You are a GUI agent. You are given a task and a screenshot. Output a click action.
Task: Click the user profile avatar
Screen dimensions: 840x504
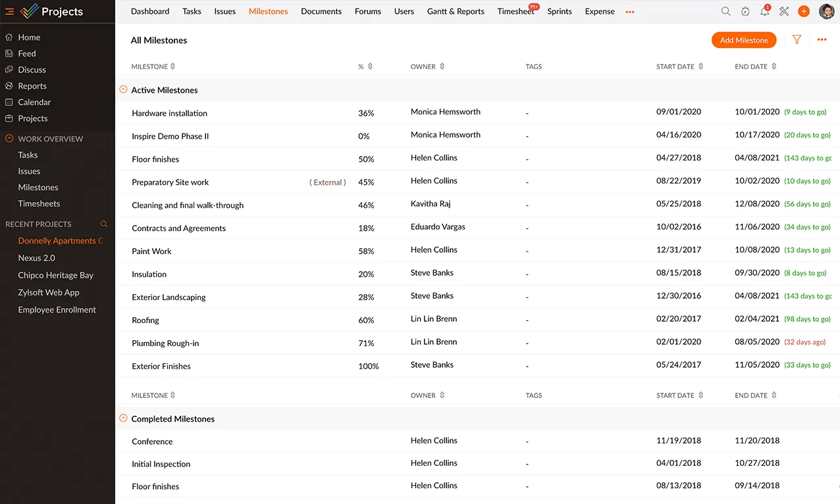coord(826,11)
